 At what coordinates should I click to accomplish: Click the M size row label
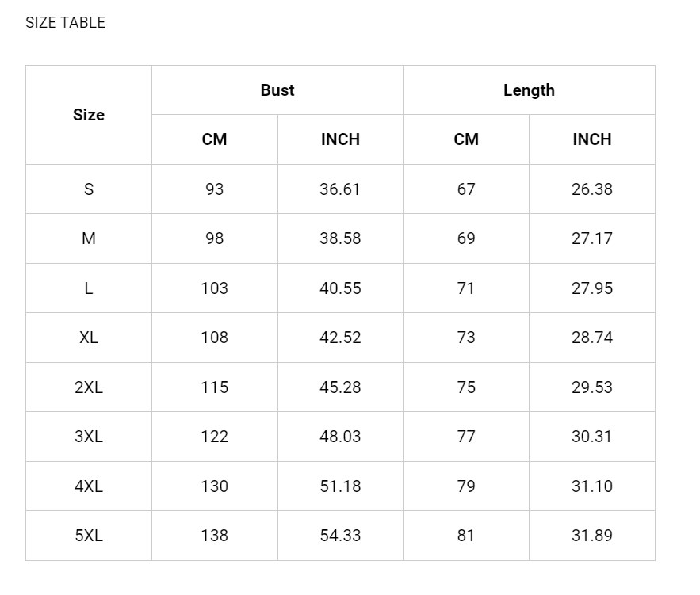pyautogui.click(x=89, y=238)
